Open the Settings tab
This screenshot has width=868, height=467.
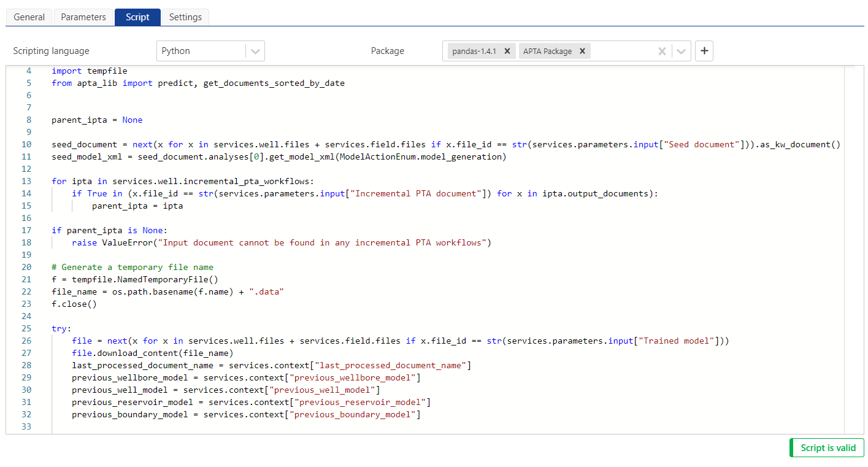click(x=185, y=17)
